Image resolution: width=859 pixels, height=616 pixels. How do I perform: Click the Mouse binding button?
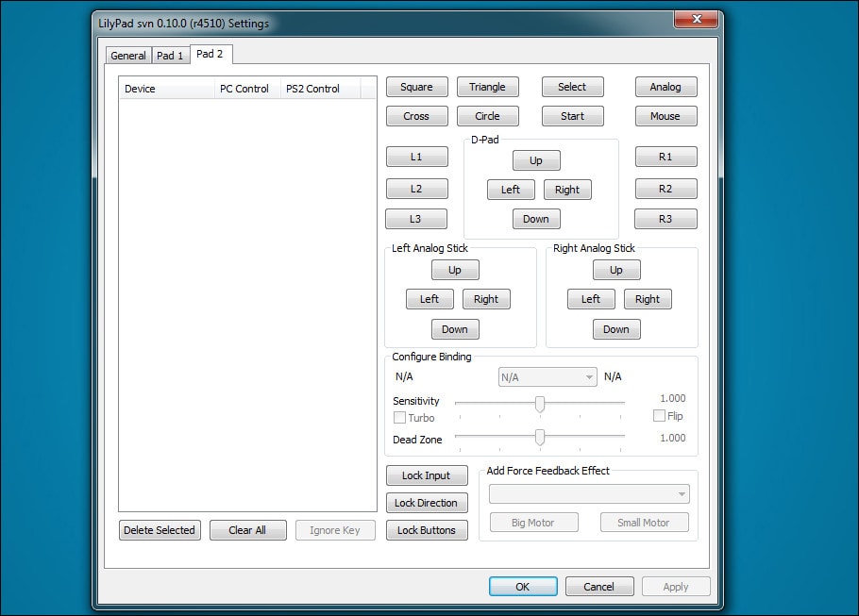click(666, 116)
